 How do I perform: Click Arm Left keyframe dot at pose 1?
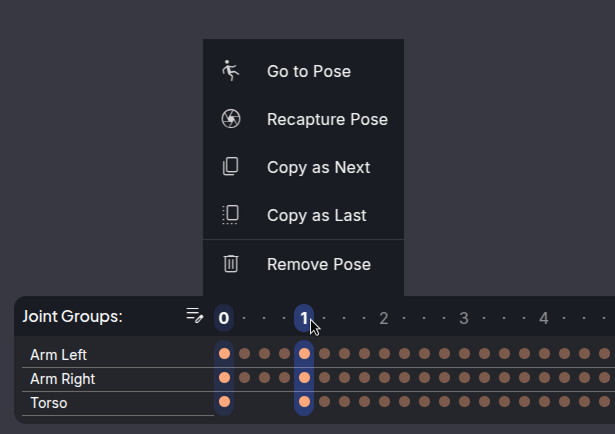coord(304,354)
